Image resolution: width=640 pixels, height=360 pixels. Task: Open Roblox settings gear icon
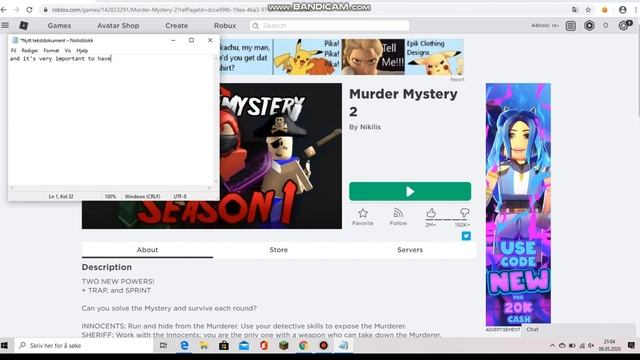[x=623, y=26]
